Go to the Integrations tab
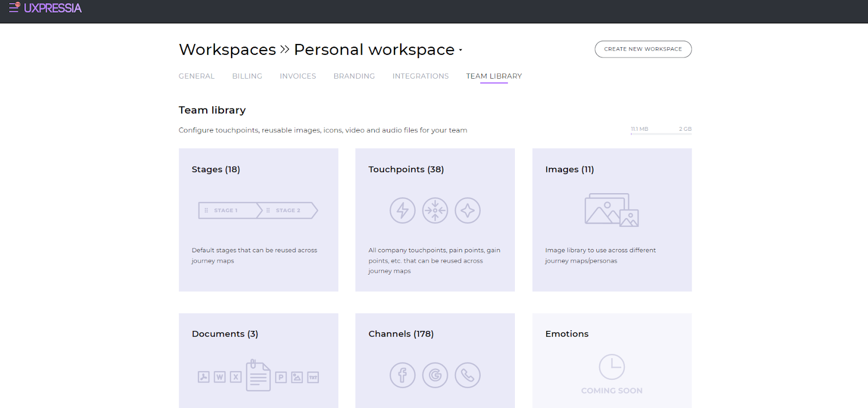868x408 pixels. point(420,76)
